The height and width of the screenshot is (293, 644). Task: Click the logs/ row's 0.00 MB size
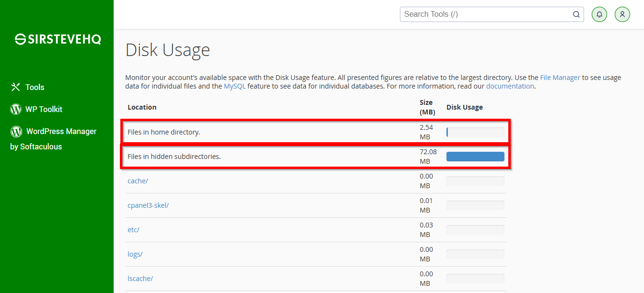click(x=426, y=254)
